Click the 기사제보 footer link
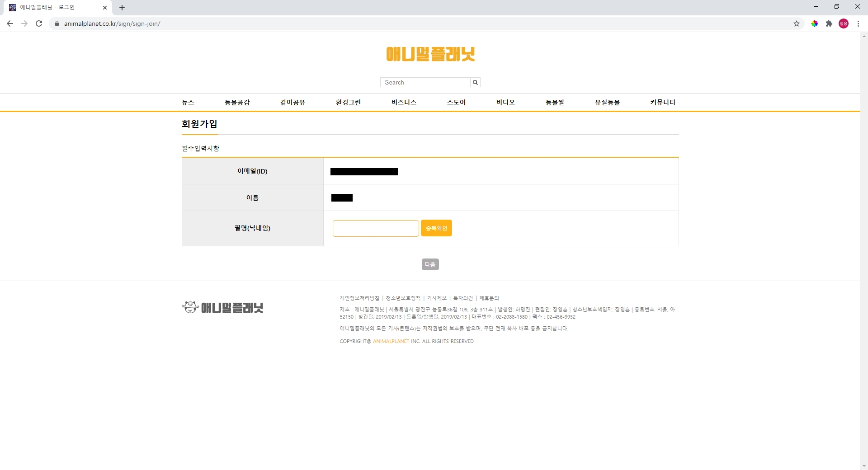Image resolution: width=868 pixels, height=470 pixels. click(x=437, y=298)
